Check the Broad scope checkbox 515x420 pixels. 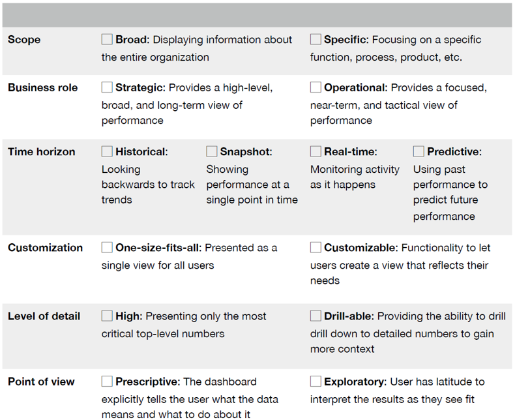point(107,40)
